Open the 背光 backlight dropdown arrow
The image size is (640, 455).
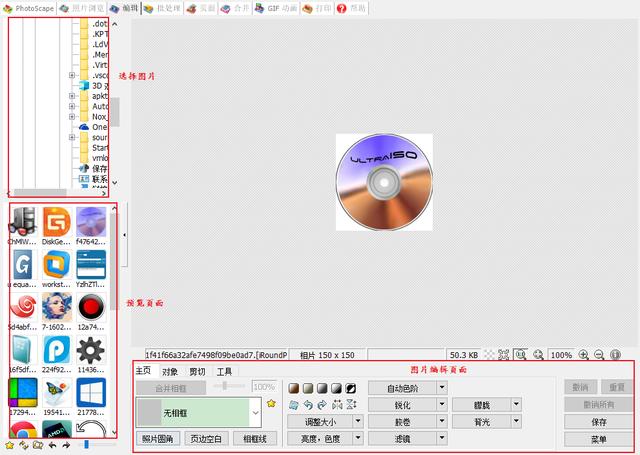click(x=516, y=421)
